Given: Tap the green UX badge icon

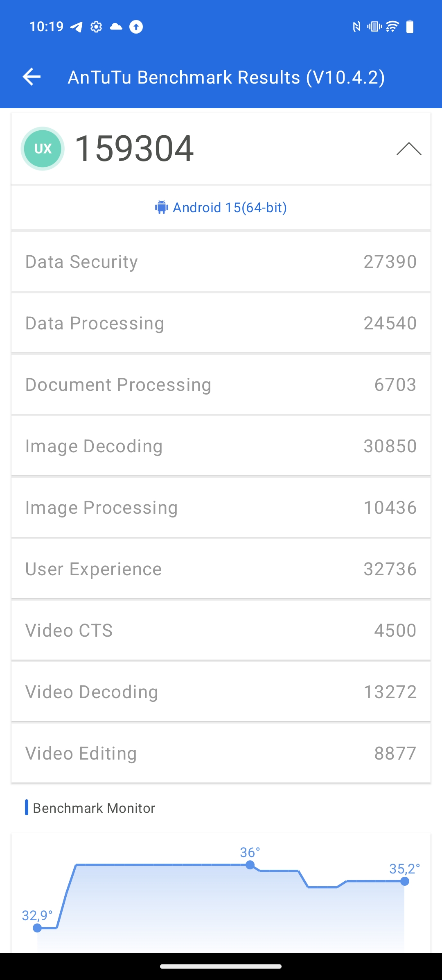Looking at the screenshot, I should click(43, 149).
